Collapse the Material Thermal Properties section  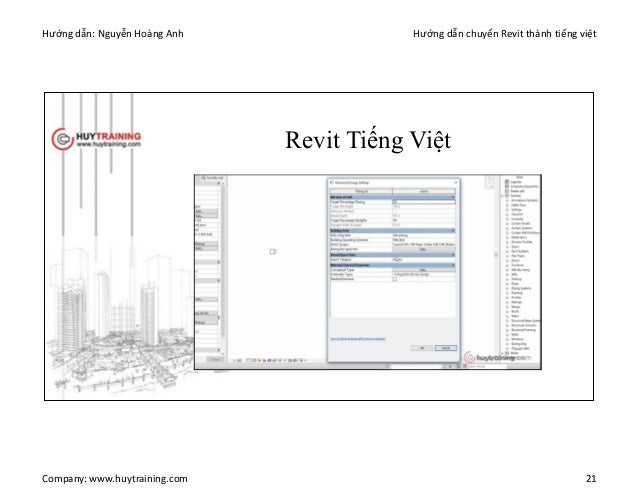tap(453, 265)
